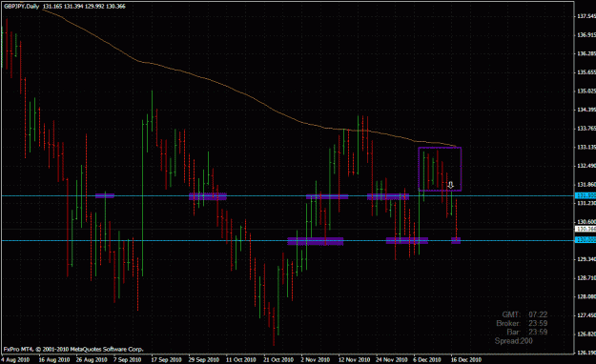Viewport: 596px width, 364px height.
Task: Click the lower cyan price tag on the axis
Action: pos(586,240)
